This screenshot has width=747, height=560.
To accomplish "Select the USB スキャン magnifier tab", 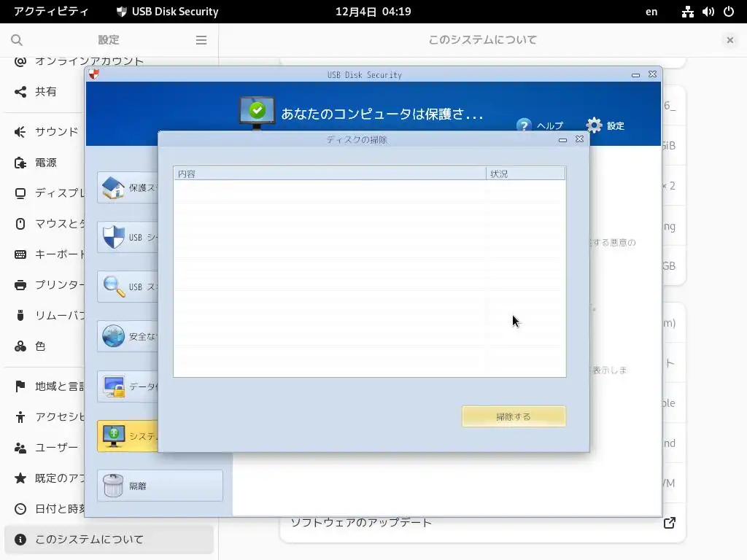I will [128, 287].
